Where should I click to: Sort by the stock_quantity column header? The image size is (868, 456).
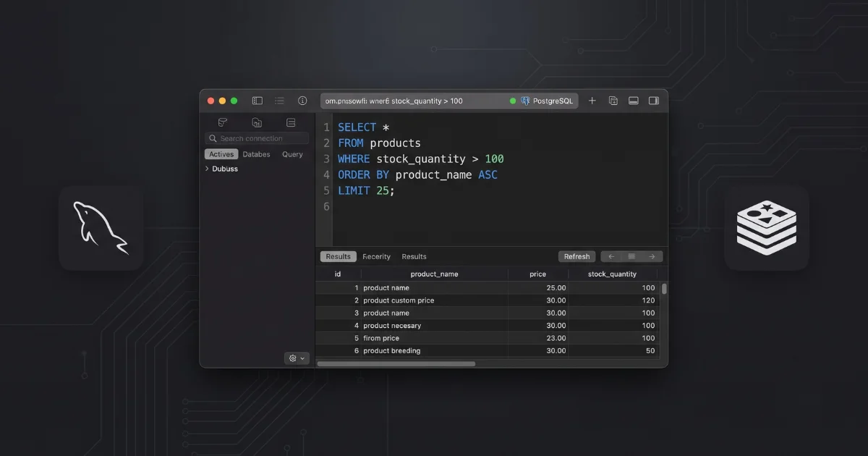(612, 274)
